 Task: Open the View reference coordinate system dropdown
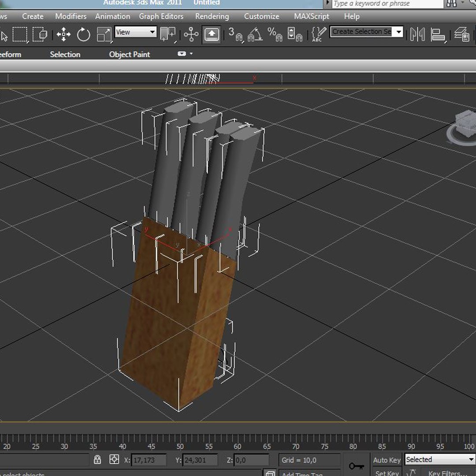(136, 32)
